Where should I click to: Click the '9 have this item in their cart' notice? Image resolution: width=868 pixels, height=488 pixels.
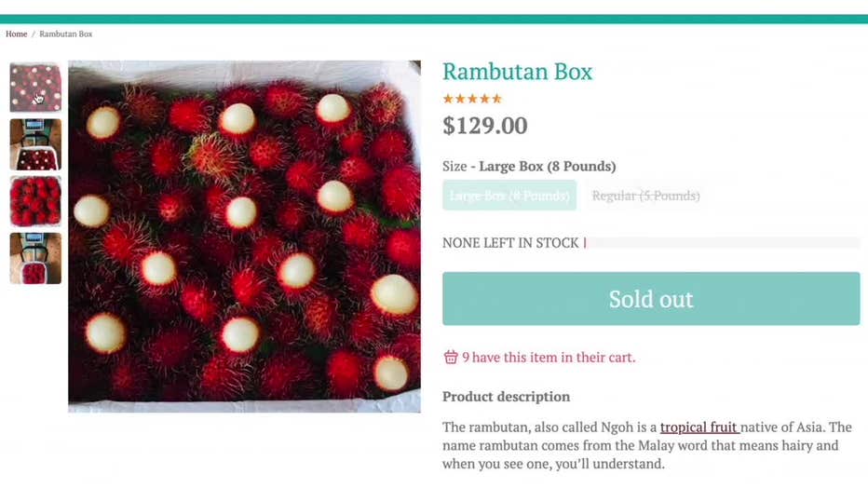click(x=549, y=358)
